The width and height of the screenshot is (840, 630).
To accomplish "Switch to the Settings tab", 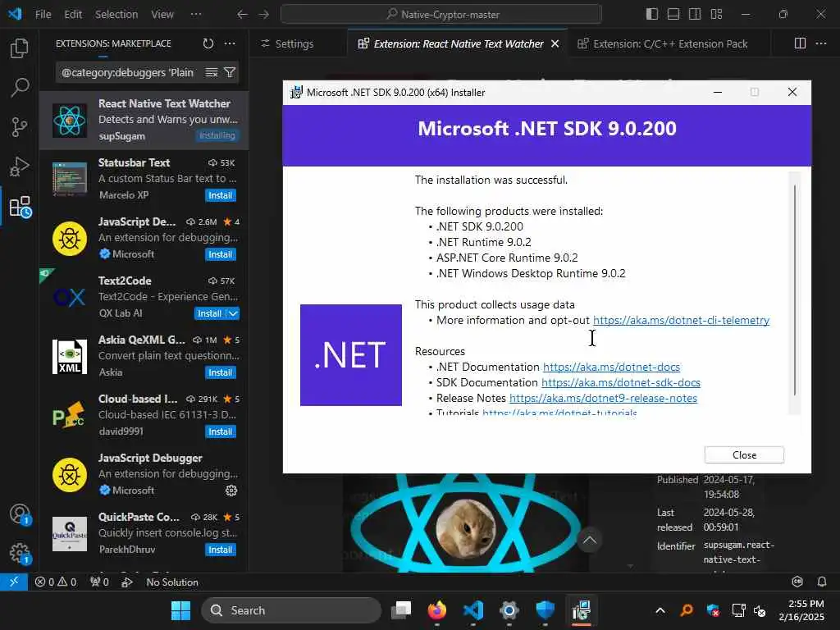I will click(x=294, y=44).
